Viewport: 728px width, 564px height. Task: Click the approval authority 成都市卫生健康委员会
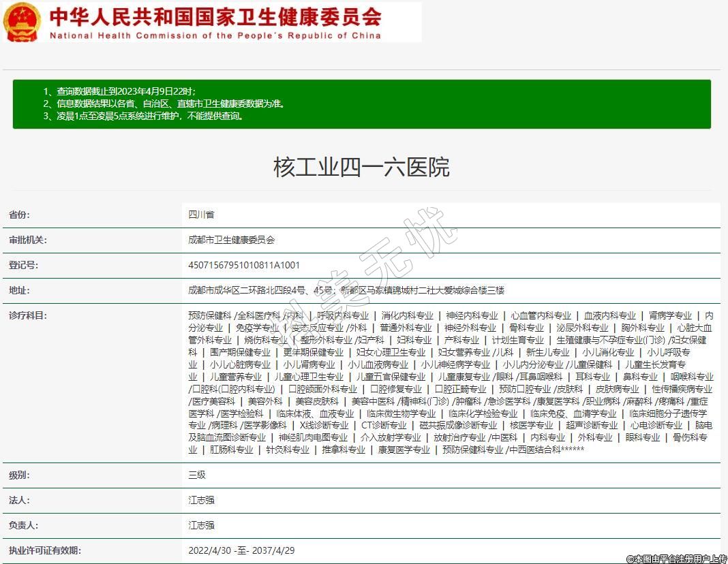click(x=232, y=240)
